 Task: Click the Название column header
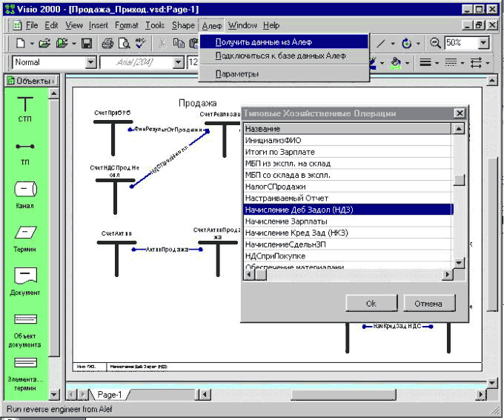(348, 129)
